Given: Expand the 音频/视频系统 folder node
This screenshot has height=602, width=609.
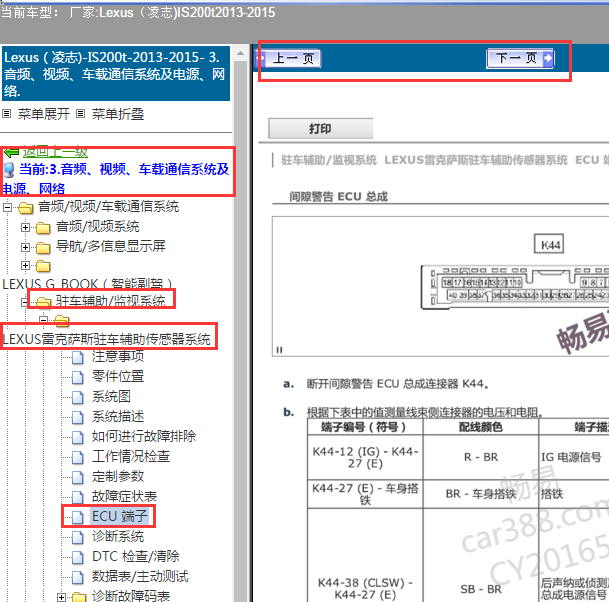Looking at the screenshot, I should (25, 227).
